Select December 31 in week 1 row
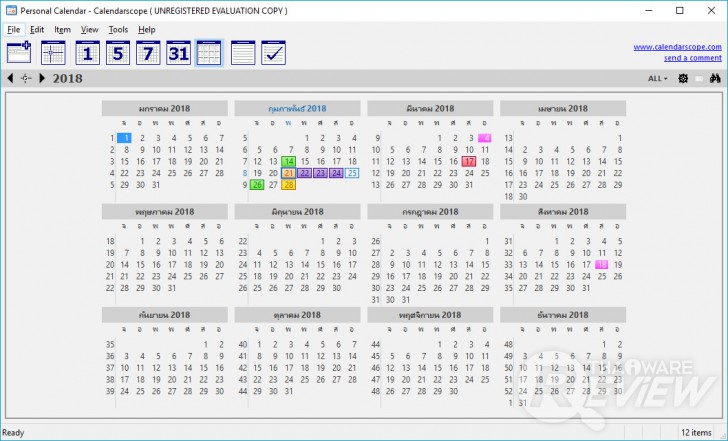Image resolution: width=728 pixels, height=441 pixels. click(523, 403)
